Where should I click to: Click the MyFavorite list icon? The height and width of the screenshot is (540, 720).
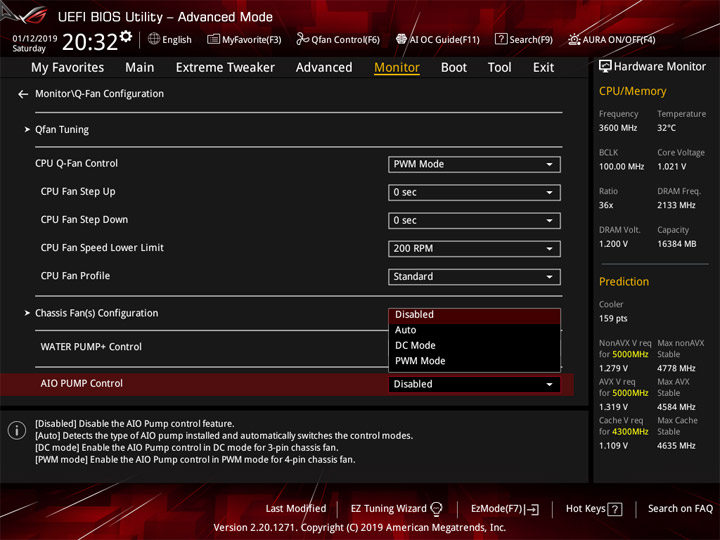pyautogui.click(x=213, y=39)
